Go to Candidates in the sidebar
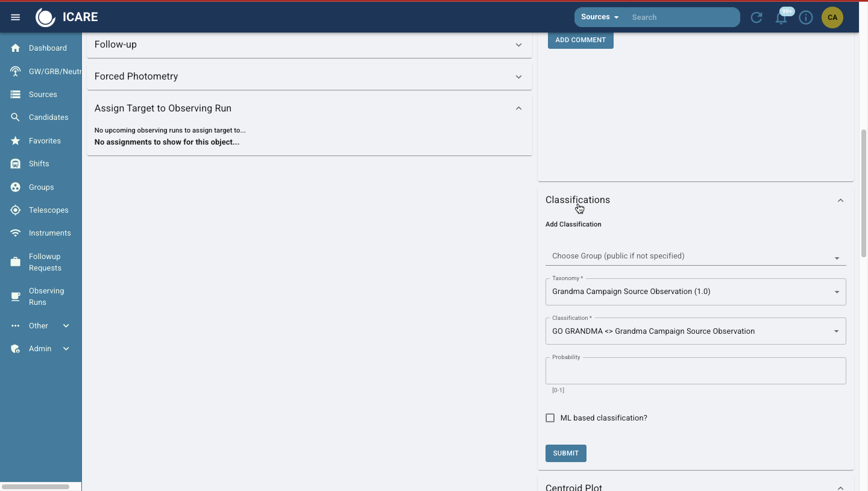This screenshot has width=868, height=491. [48, 117]
